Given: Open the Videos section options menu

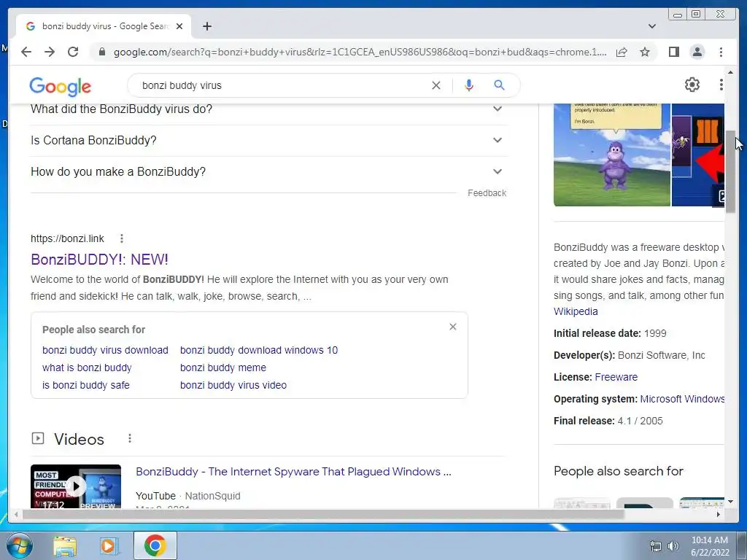Looking at the screenshot, I should pyautogui.click(x=130, y=438).
